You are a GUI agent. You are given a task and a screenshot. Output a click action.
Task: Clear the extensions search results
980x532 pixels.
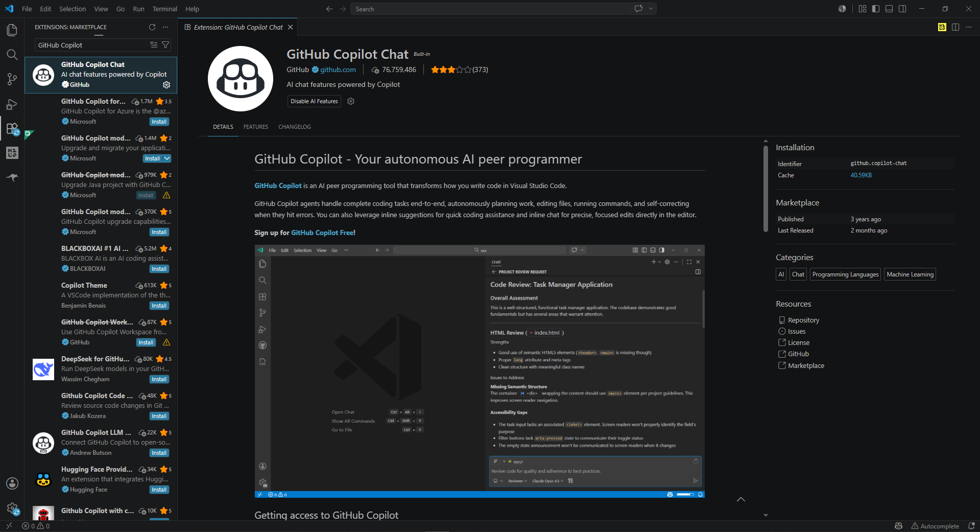(x=154, y=45)
